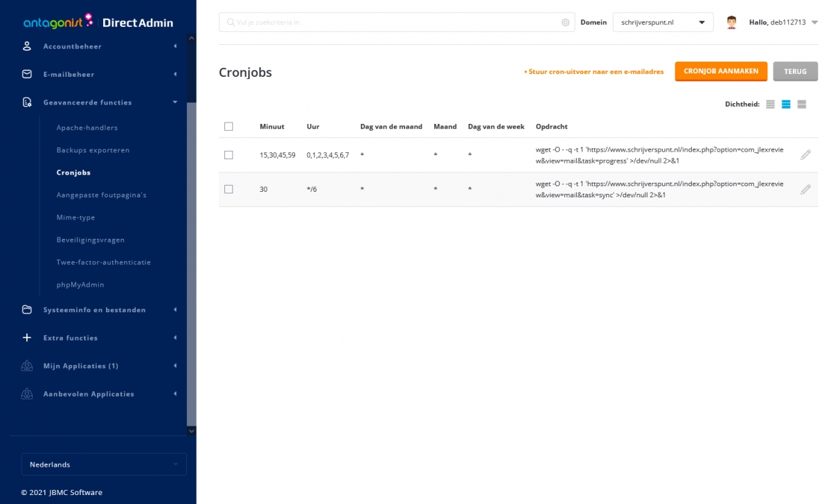This screenshot has width=831, height=504.
Task: Click the Terug button
Action: point(795,71)
